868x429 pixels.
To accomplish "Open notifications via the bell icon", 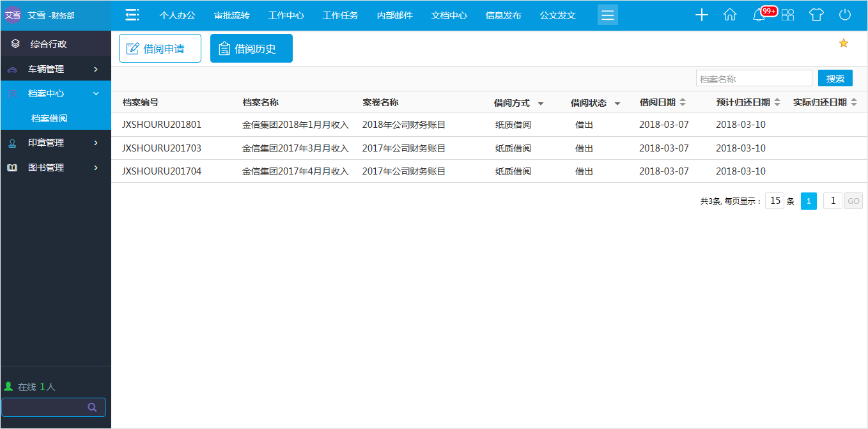I will pyautogui.click(x=757, y=15).
